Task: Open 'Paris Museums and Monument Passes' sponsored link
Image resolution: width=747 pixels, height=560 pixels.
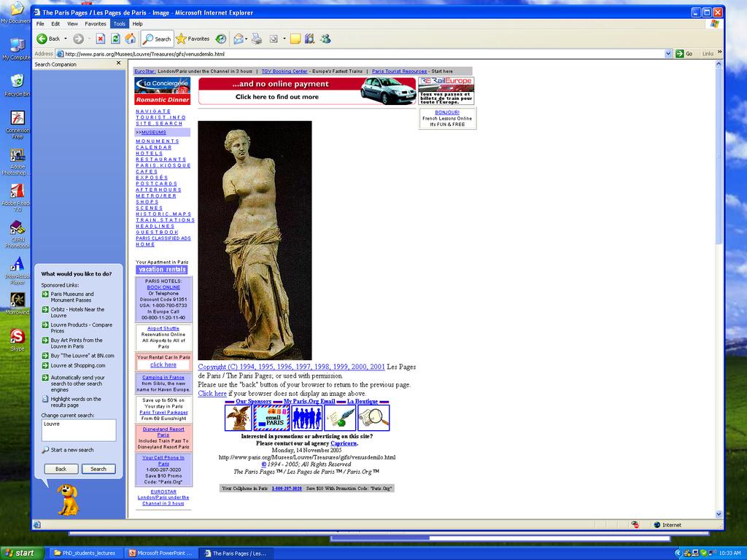Action: click(72, 297)
